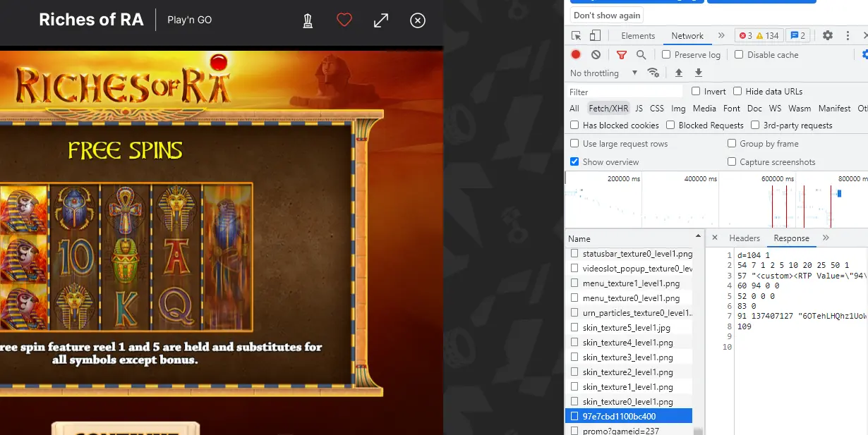
Task: Check 3rd-party requests option
Action: pos(755,125)
